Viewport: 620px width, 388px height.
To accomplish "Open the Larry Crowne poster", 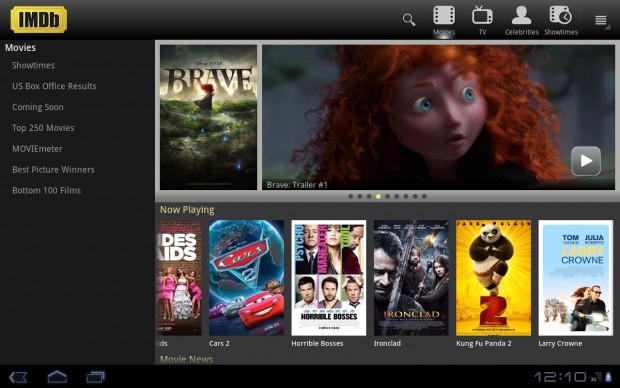I will (x=576, y=278).
